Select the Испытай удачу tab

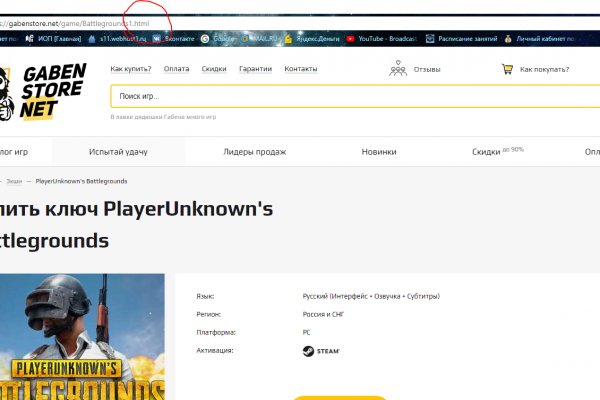point(118,151)
